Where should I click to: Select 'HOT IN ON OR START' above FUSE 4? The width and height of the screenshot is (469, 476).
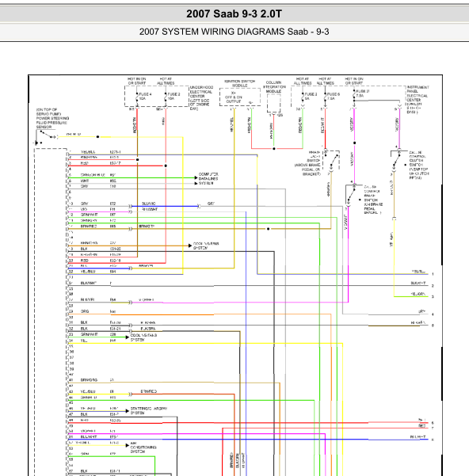(x=136, y=81)
